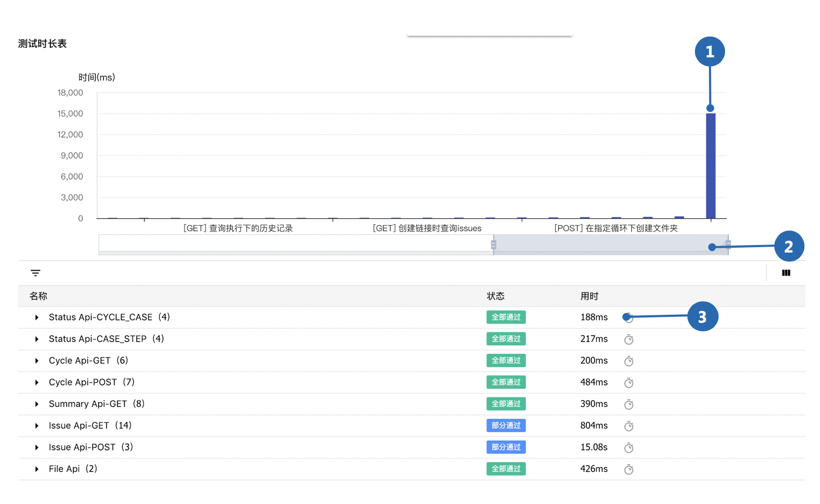Click the 状态 column header
820x504 pixels.
495,296
